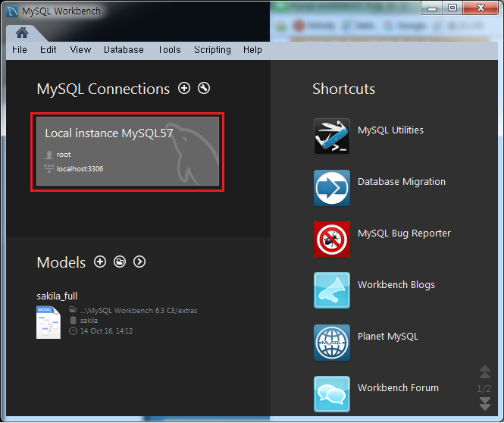
Task: Click the model folder path icon
Action: pos(73,310)
